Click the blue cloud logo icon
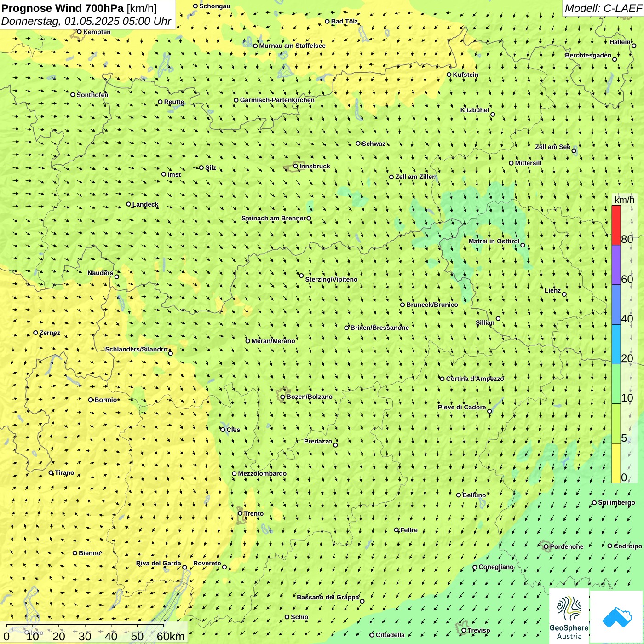Image resolution: width=644 pixels, height=644 pixels. point(617,617)
